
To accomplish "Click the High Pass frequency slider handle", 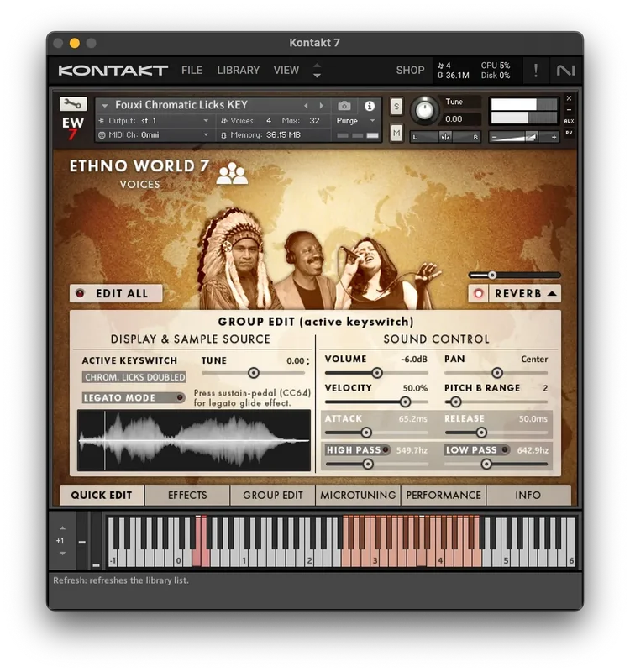I will coord(368,464).
